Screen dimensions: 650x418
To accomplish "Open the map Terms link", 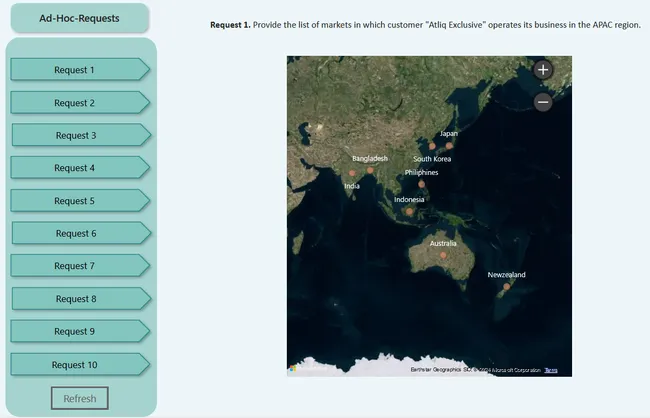I will [551, 370].
